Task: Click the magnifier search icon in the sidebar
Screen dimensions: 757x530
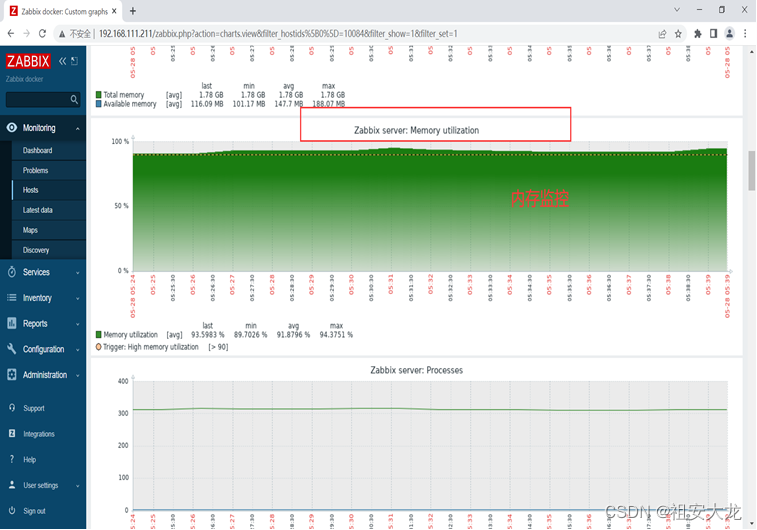Action: 74,99
